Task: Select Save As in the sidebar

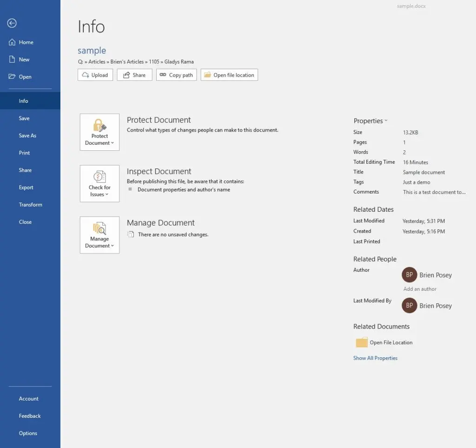Action: [x=30, y=135]
